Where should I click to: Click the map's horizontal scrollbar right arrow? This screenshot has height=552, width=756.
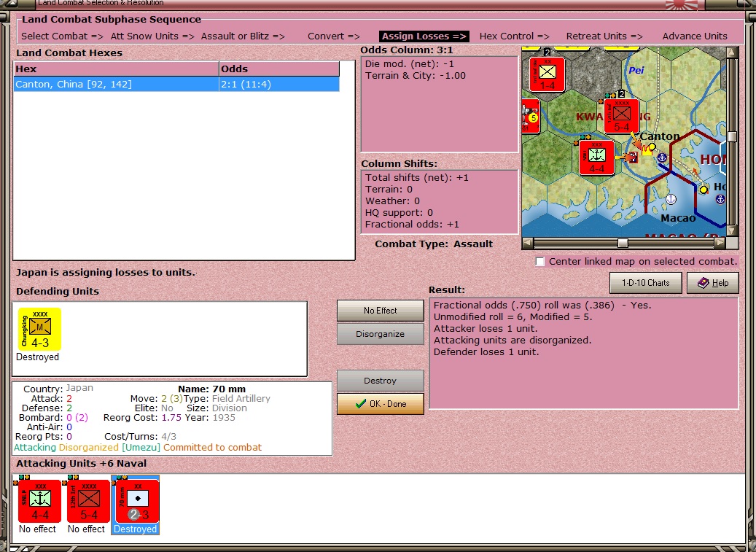(720, 243)
